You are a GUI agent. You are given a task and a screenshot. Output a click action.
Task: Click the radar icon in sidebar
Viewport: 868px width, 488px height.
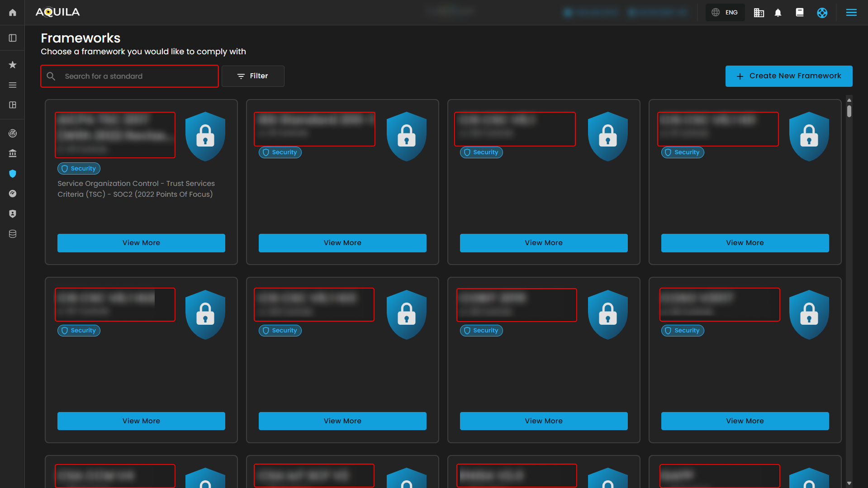[13, 133]
